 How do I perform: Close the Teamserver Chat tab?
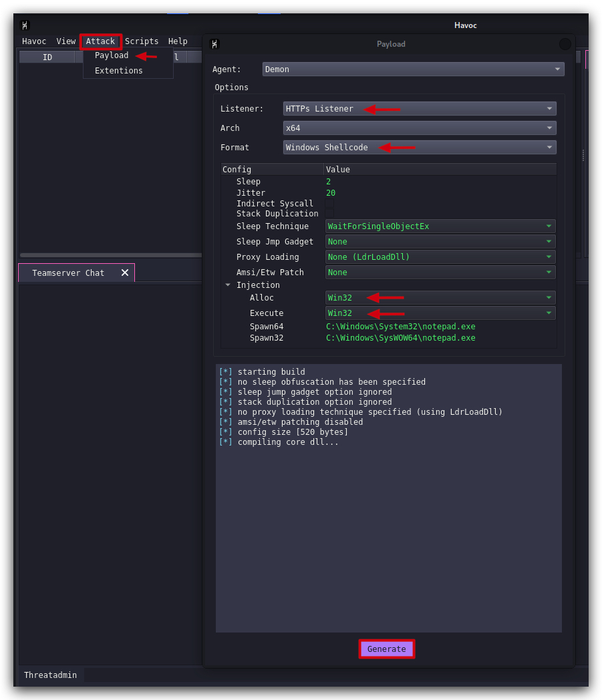(x=125, y=273)
